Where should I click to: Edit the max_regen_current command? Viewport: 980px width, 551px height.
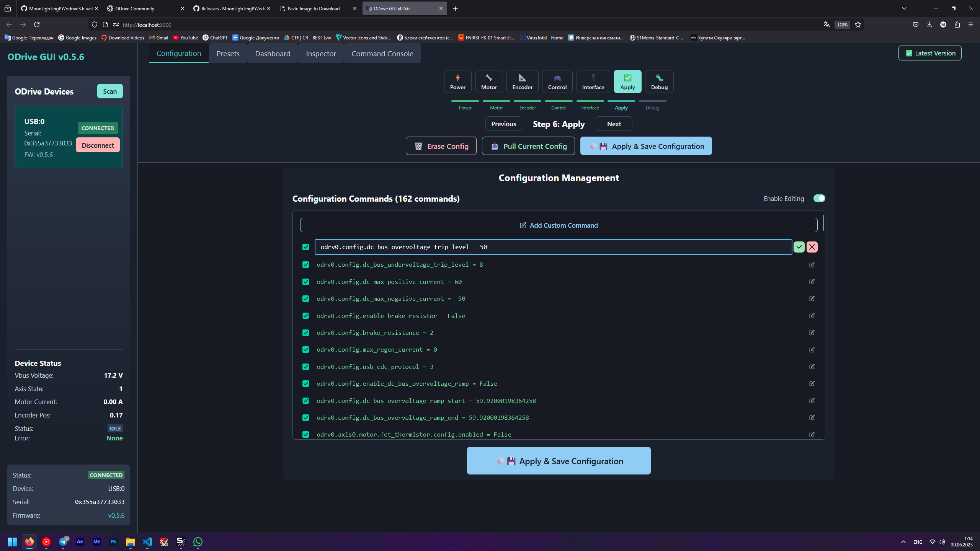pyautogui.click(x=812, y=350)
